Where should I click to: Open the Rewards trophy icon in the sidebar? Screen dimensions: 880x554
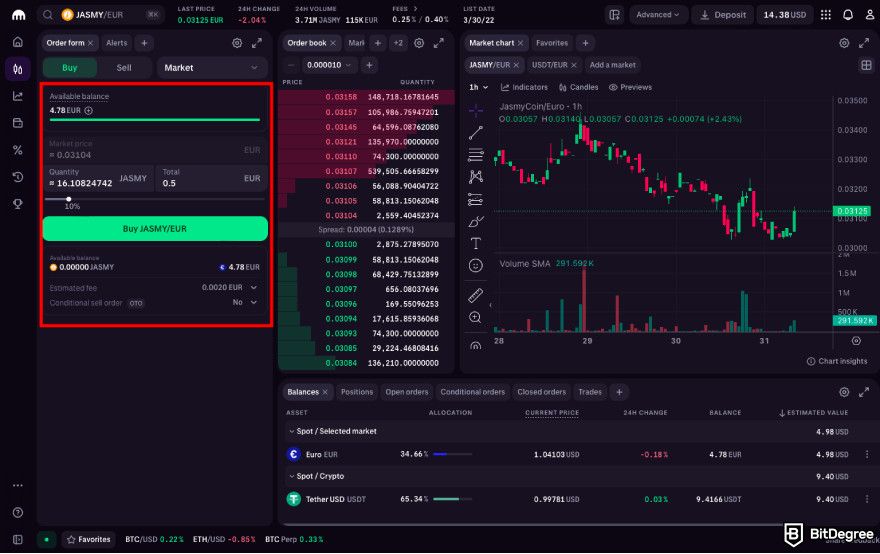pyautogui.click(x=18, y=204)
